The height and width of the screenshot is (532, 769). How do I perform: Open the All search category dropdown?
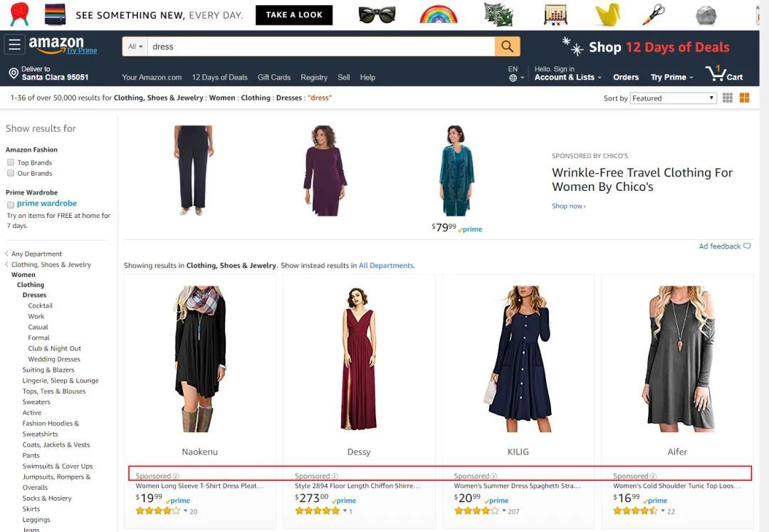tap(135, 46)
